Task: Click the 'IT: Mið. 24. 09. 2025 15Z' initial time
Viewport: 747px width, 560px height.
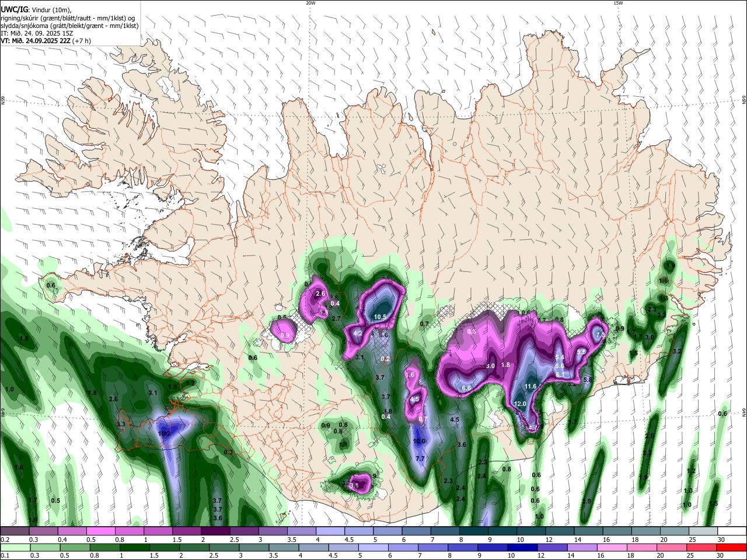Action: tap(36, 33)
